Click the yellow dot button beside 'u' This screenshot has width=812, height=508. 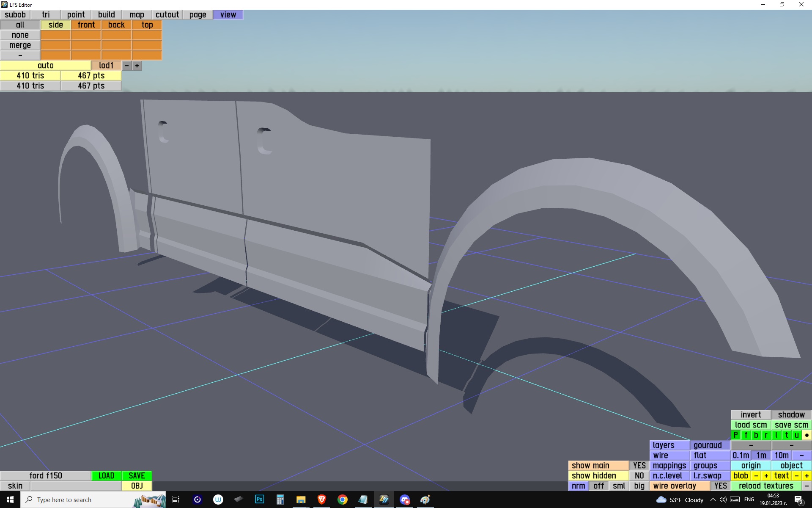tap(807, 435)
